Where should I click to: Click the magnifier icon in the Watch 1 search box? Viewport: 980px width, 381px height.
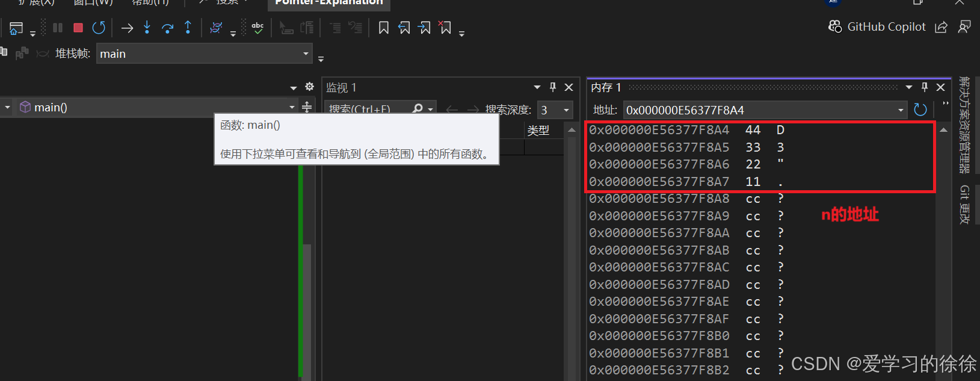418,109
